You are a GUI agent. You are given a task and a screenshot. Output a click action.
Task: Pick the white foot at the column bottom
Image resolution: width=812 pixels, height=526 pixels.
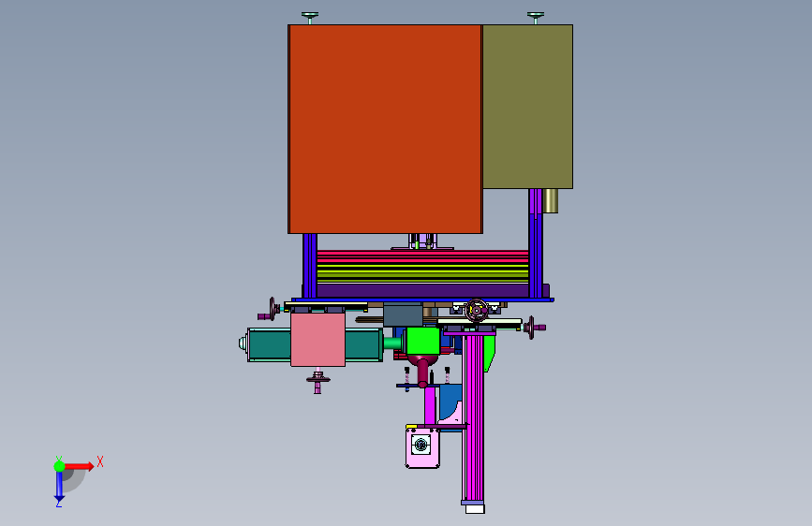(x=475, y=509)
